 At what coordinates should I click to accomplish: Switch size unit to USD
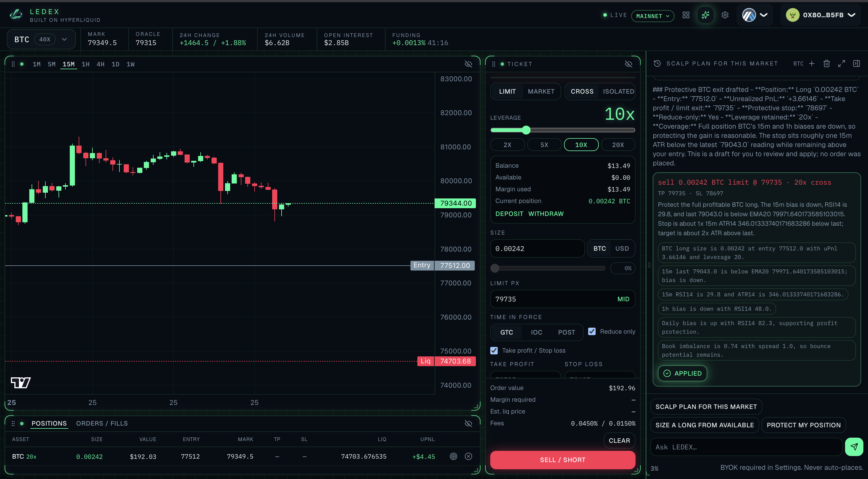click(622, 248)
